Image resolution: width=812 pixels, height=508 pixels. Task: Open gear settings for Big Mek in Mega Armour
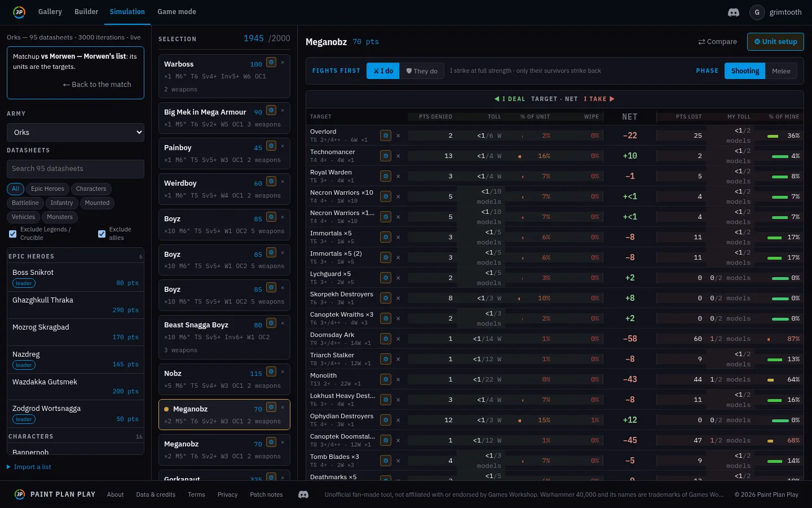(271, 110)
